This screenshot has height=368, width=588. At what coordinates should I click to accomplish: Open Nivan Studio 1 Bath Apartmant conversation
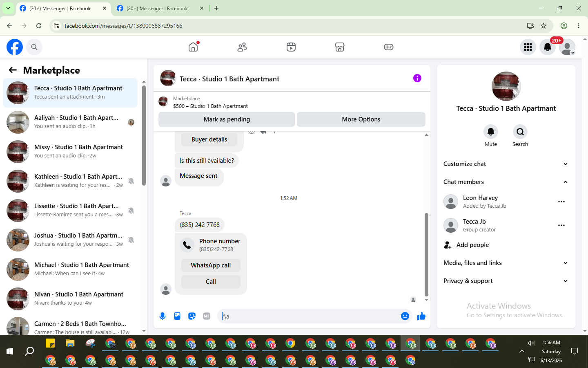(x=71, y=299)
